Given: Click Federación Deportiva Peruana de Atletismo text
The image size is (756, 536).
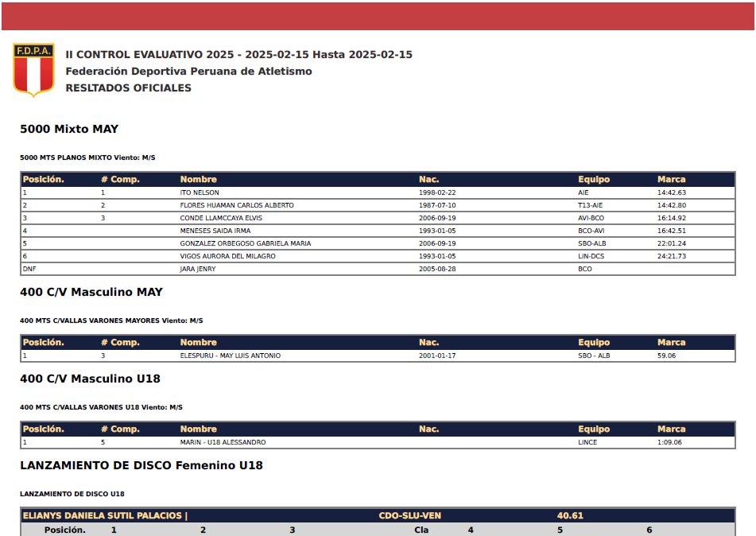Looking at the screenshot, I should (x=188, y=72).
